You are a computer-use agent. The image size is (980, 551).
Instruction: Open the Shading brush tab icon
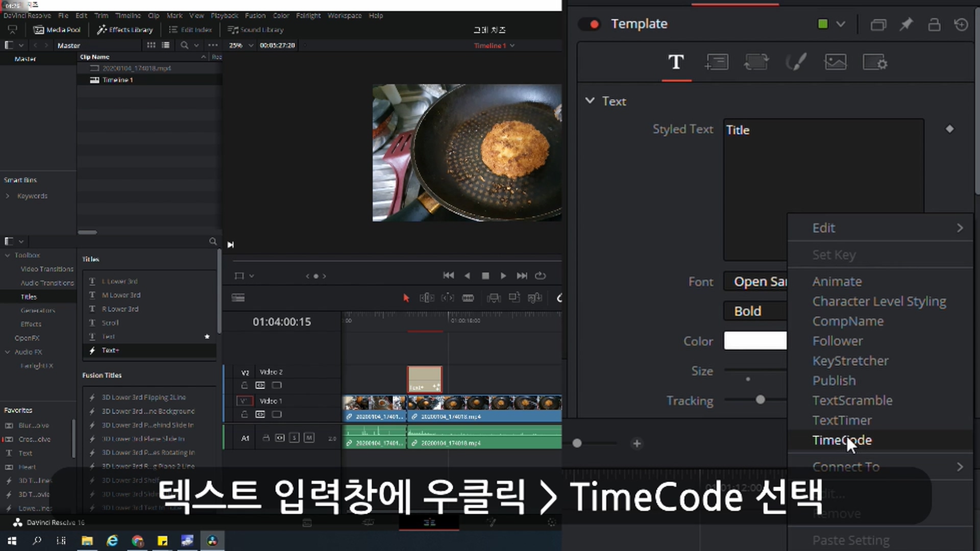796,62
